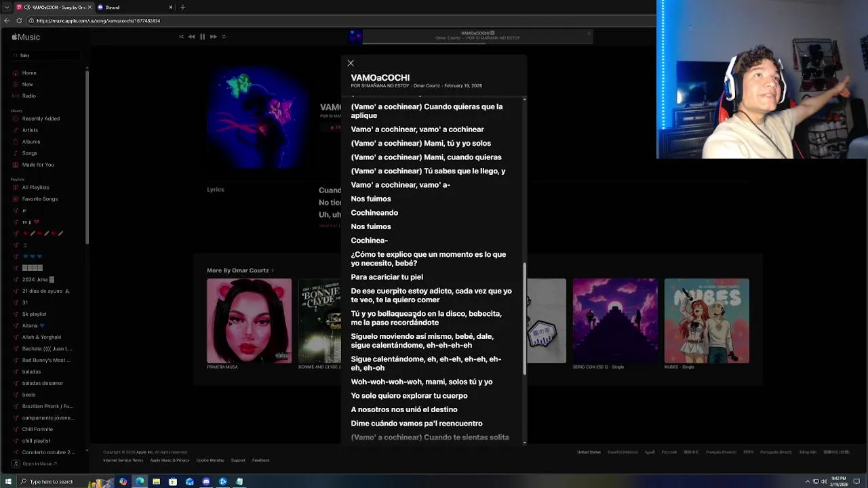Open the 2024 Jona playlist
The width and height of the screenshot is (868, 488).
37,279
